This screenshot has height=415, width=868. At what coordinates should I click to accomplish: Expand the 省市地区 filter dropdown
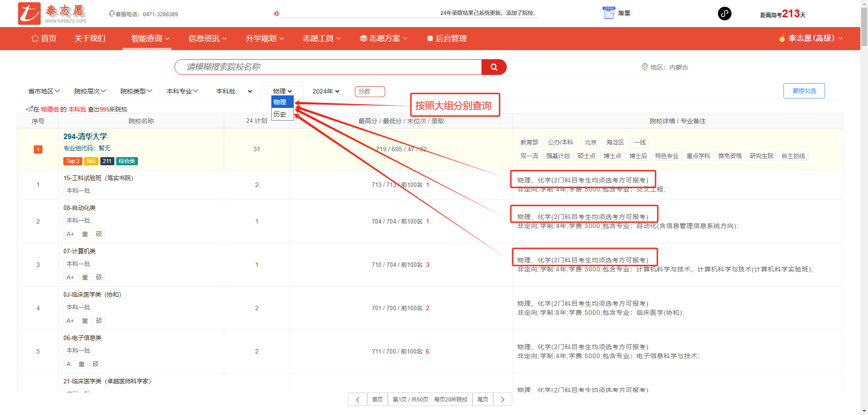pyautogui.click(x=44, y=91)
